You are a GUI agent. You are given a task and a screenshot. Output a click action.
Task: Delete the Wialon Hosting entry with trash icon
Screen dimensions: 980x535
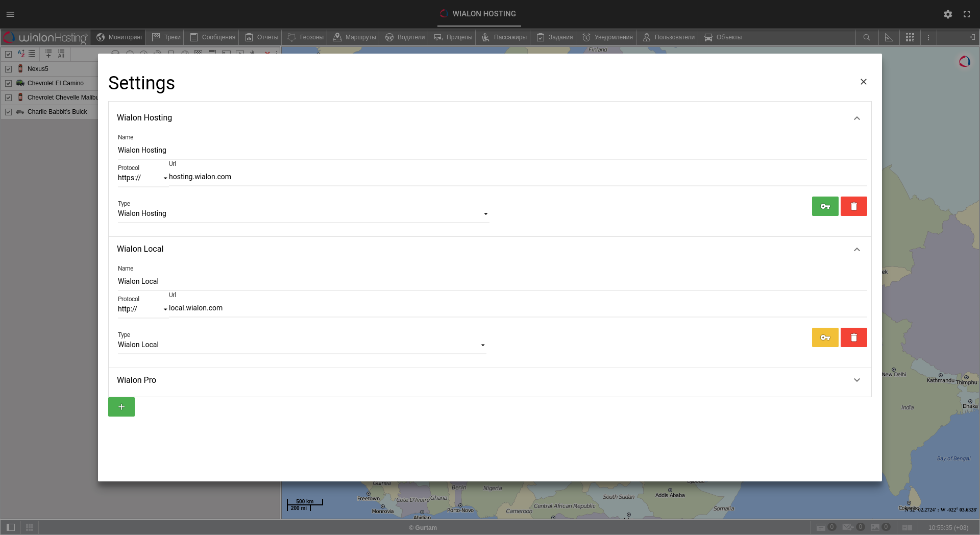click(853, 206)
